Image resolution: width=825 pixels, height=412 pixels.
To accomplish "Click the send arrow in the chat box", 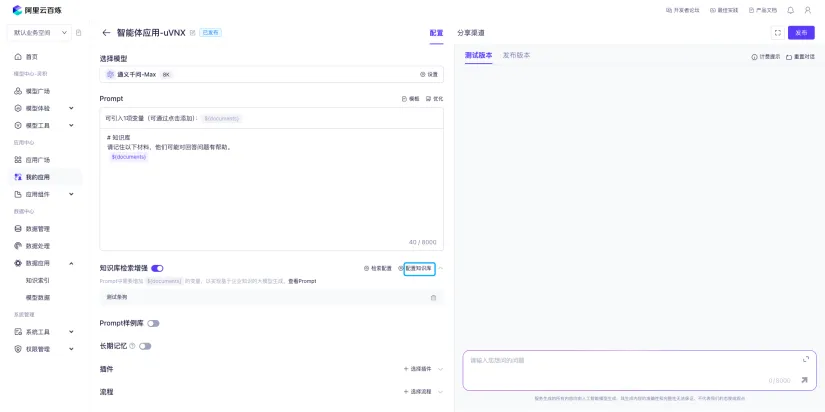I will 804,380.
